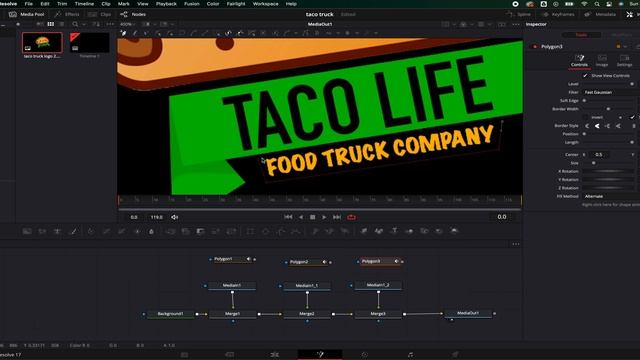This screenshot has width=640, height=360.
Task: Open the Fairlight menu
Action: (x=236, y=4)
